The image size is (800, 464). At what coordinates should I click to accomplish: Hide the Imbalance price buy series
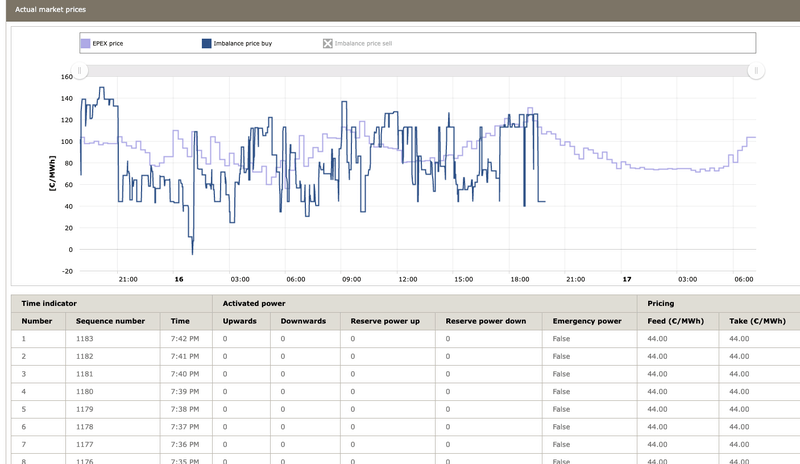coord(206,44)
